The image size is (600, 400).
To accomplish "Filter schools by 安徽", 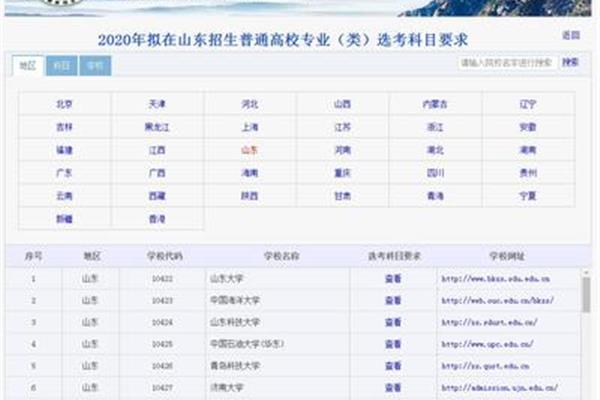I will pyautogui.click(x=528, y=127).
